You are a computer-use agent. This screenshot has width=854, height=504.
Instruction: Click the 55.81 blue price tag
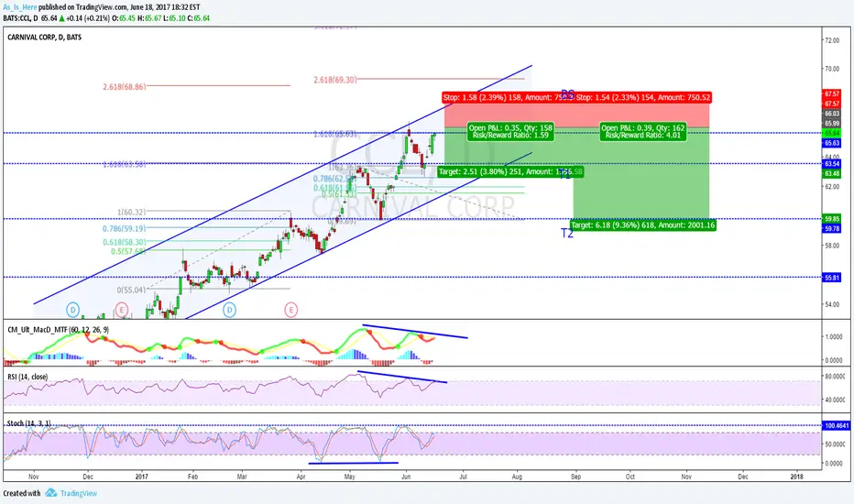(832, 278)
